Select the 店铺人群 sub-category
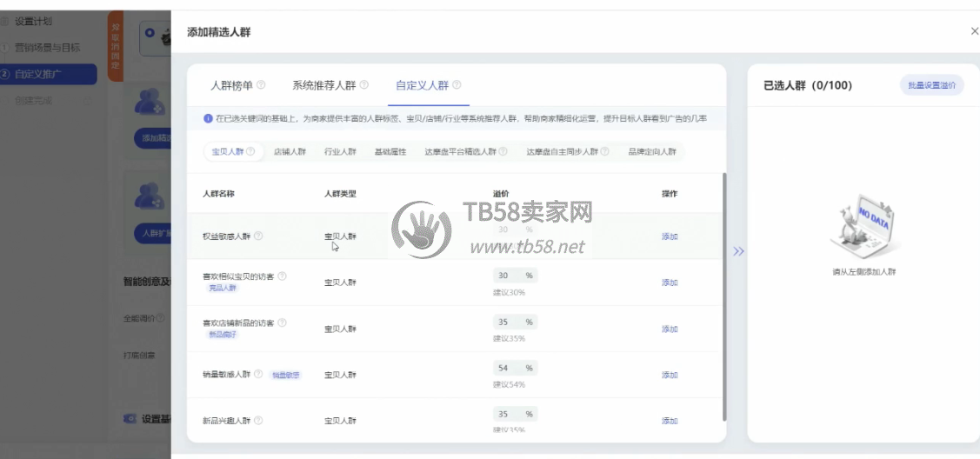 (x=290, y=151)
